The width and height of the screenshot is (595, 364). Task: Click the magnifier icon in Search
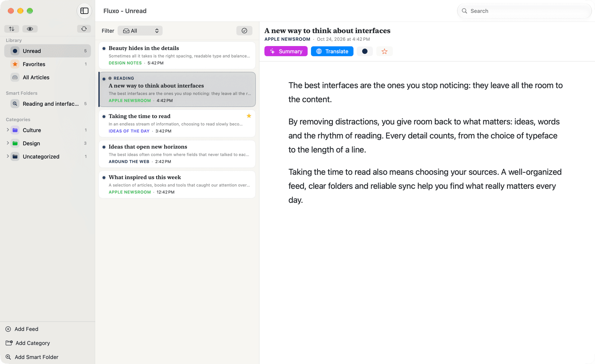click(x=464, y=11)
